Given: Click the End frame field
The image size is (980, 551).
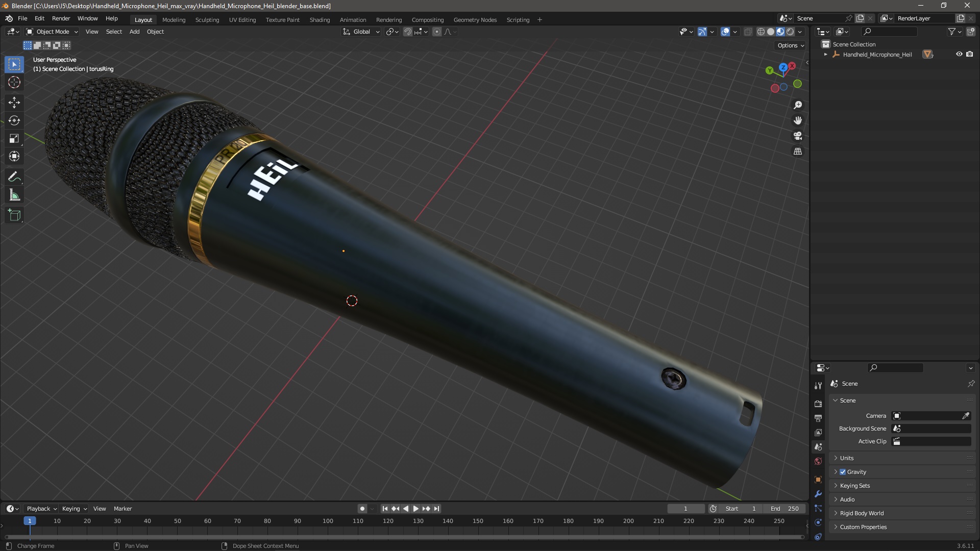Looking at the screenshot, I should coord(785,509).
